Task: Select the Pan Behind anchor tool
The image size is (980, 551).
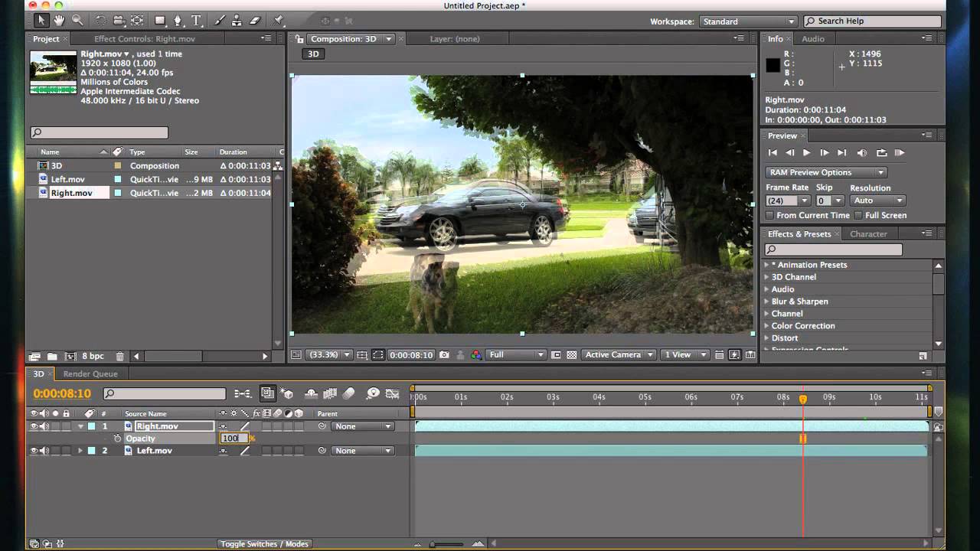Action: [137, 21]
